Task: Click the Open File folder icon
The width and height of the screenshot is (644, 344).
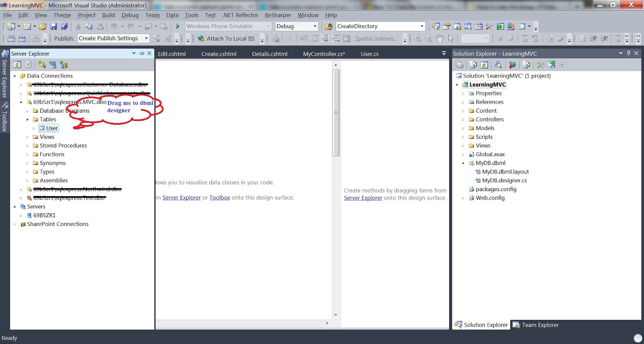Action: pyautogui.click(x=43, y=26)
